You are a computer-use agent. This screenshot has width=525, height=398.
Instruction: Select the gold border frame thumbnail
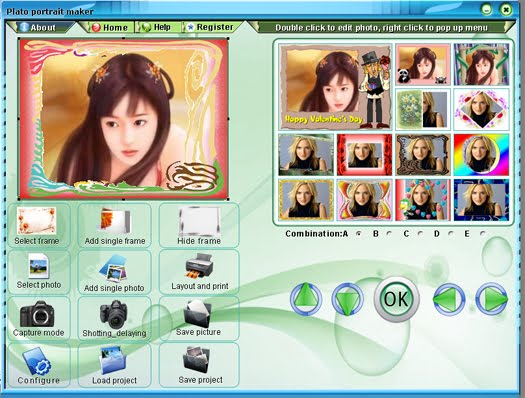(306, 200)
